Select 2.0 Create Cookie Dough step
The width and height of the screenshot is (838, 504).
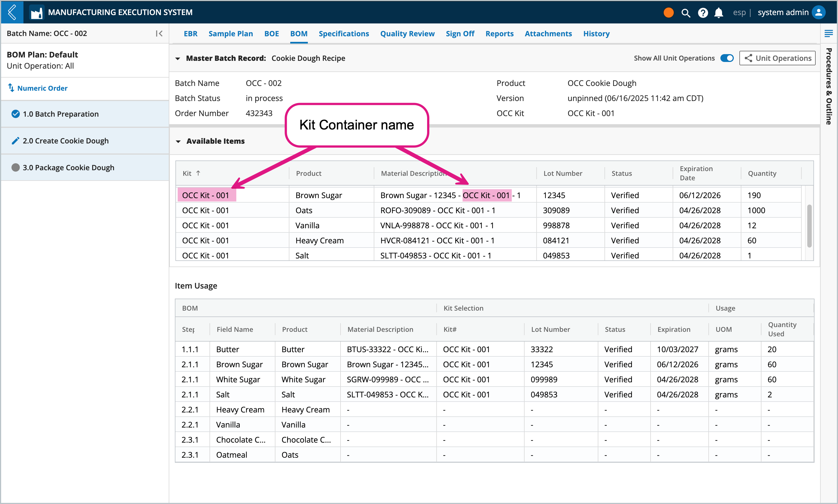(x=85, y=141)
